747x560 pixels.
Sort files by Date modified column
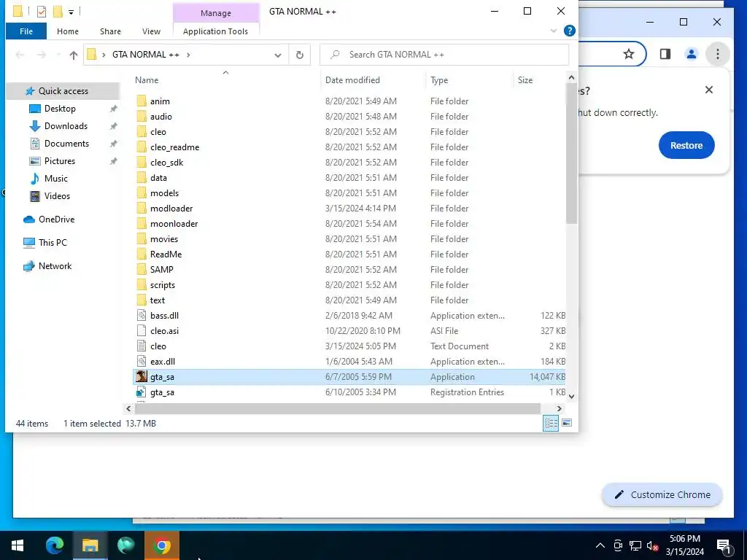pyautogui.click(x=352, y=80)
